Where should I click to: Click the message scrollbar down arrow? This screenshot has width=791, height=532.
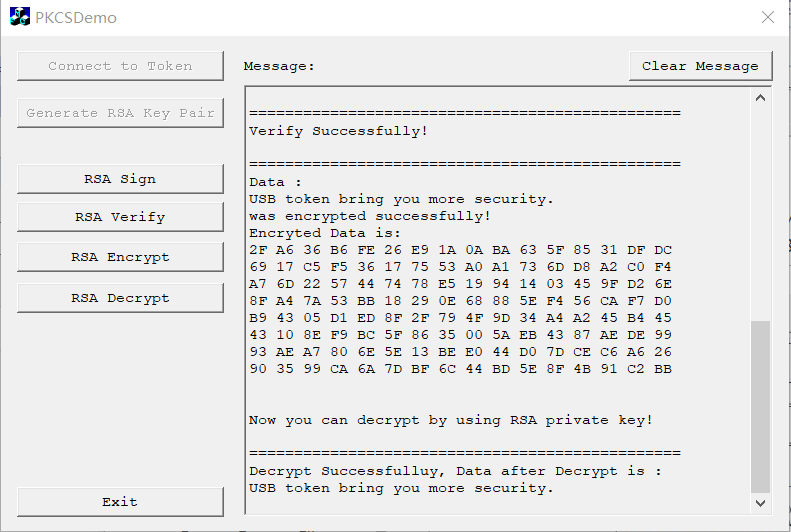point(760,503)
